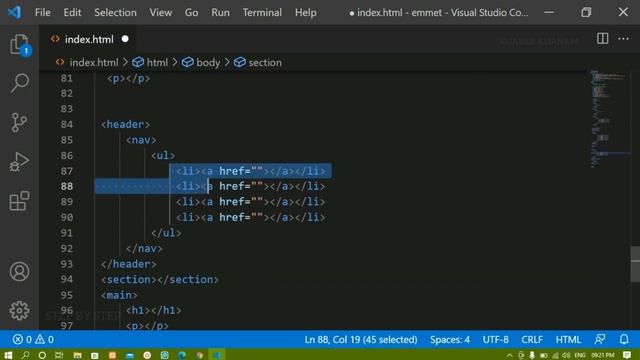
Task: Open the Manage gear menu
Action: (x=19, y=311)
